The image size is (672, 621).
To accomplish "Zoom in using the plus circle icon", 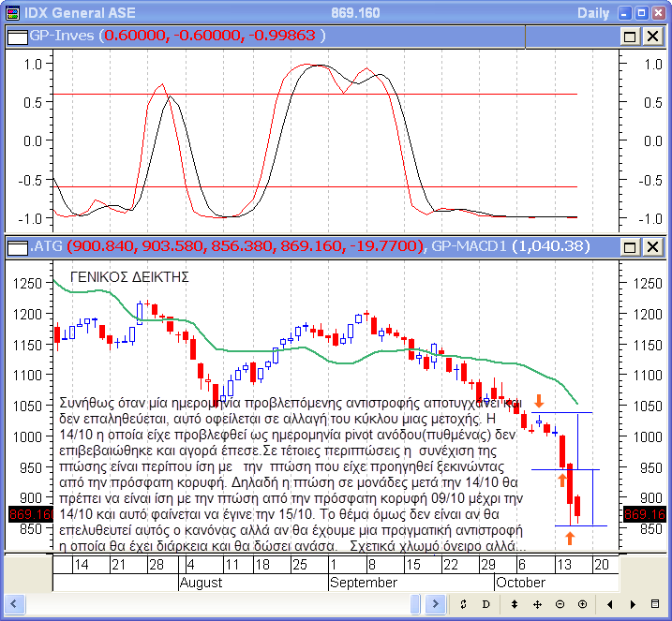I will [x=582, y=604].
